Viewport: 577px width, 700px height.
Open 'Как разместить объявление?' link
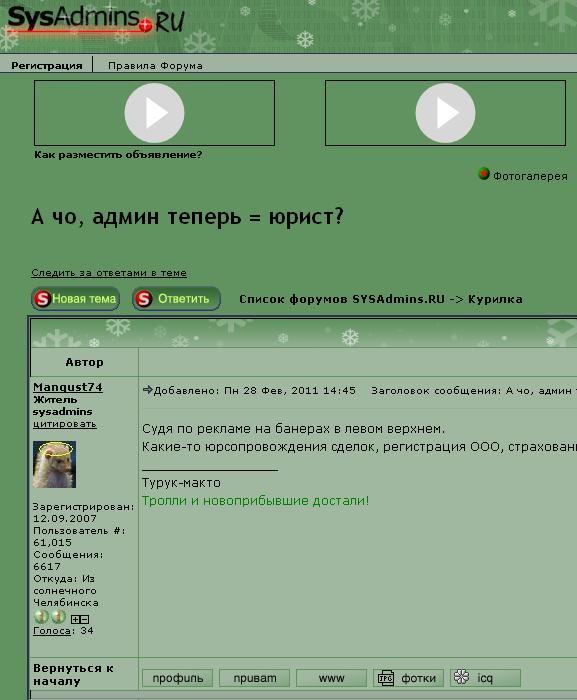click(118, 155)
